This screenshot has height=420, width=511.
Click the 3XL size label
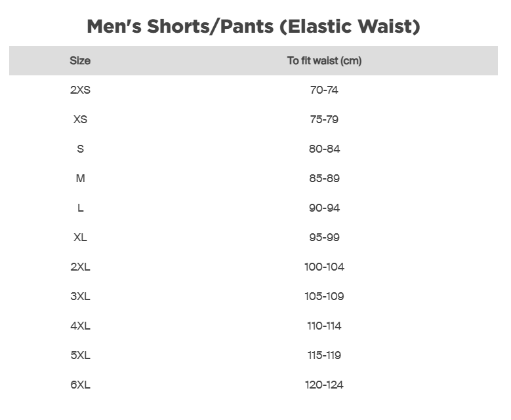pos(80,296)
